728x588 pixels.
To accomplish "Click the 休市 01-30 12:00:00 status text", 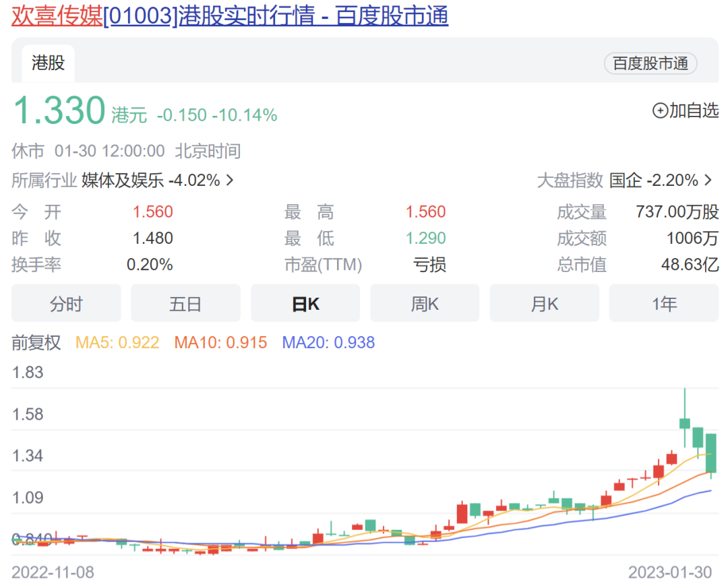I will 88,151.
